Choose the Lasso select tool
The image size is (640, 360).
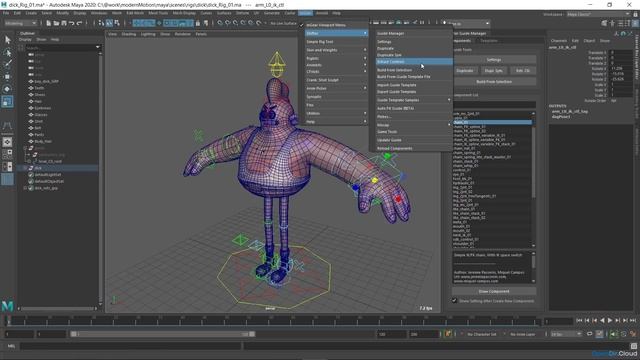coord(7,52)
